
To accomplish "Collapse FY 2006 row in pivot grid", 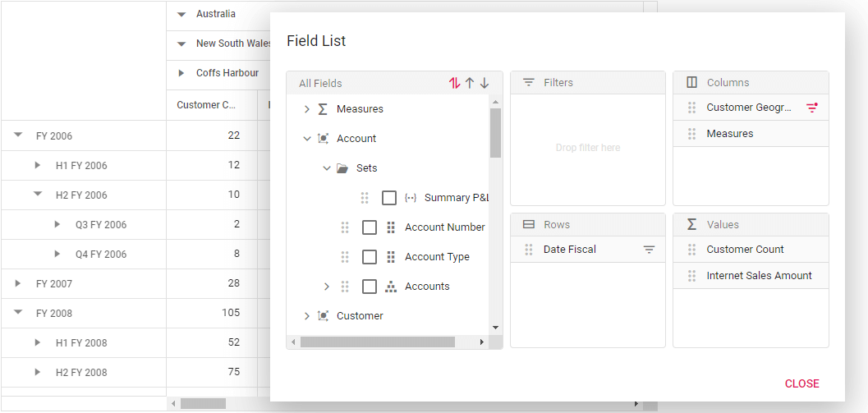I will 18,136.
